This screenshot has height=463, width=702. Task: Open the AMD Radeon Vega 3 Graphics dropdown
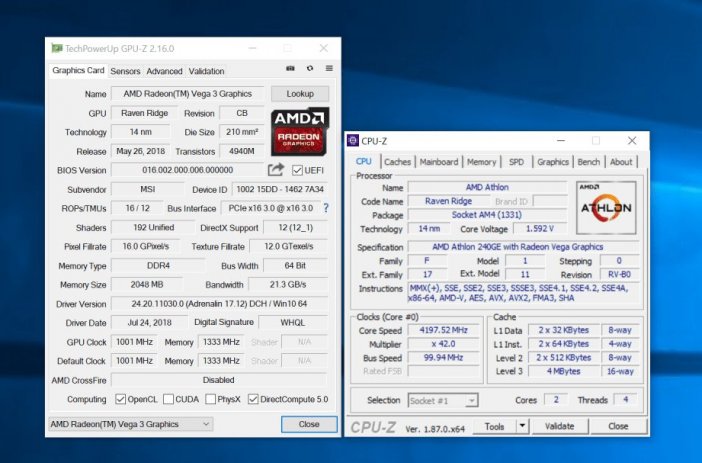click(x=130, y=424)
